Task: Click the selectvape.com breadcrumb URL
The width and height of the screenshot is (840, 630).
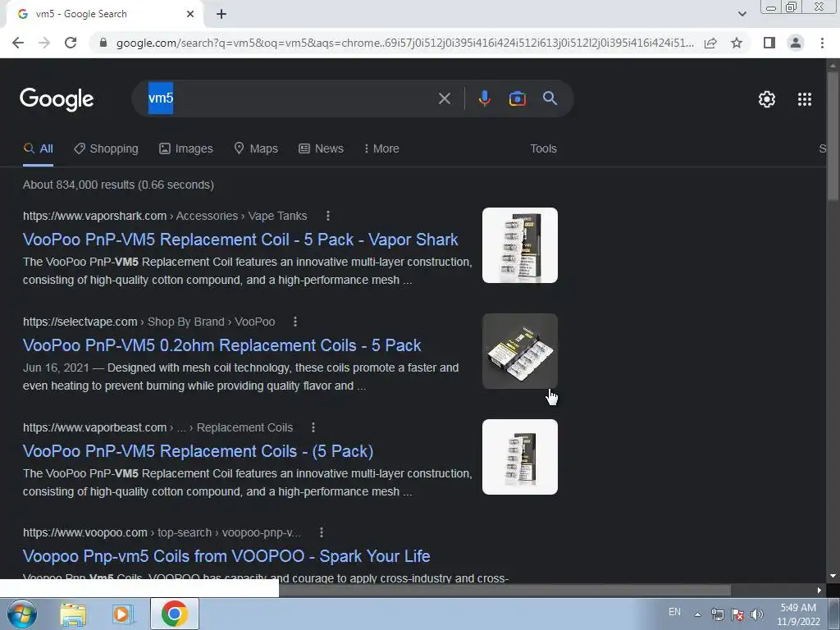Action: (x=148, y=322)
